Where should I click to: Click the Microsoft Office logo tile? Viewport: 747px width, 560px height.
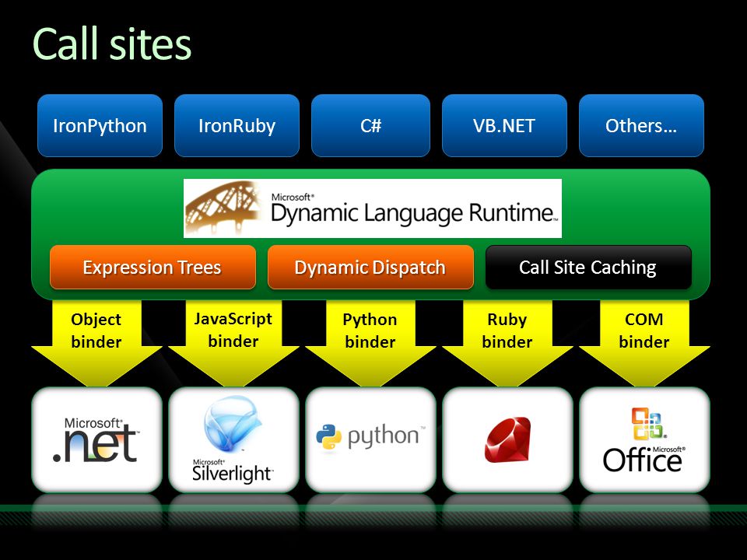[x=644, y=439]
